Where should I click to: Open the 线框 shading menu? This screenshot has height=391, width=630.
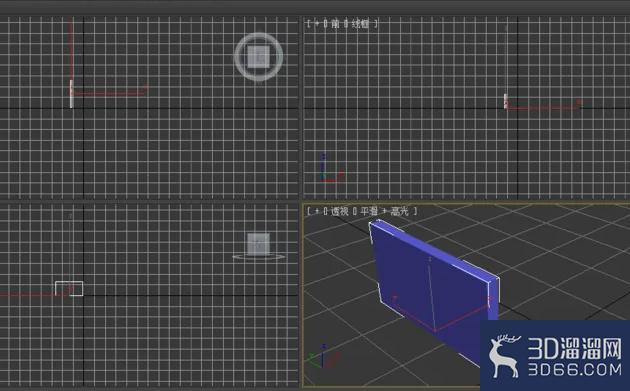(x=360, y=24)
